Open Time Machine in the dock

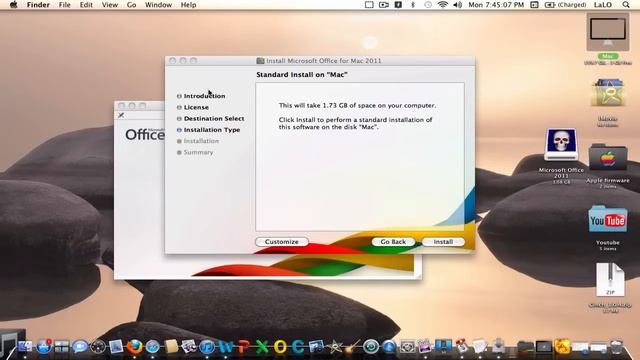coord(371,347)
